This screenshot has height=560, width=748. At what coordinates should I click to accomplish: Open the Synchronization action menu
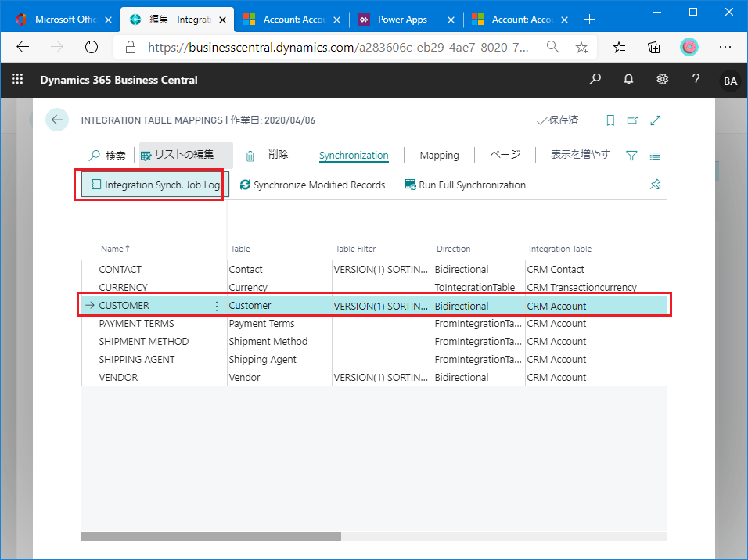354,156
